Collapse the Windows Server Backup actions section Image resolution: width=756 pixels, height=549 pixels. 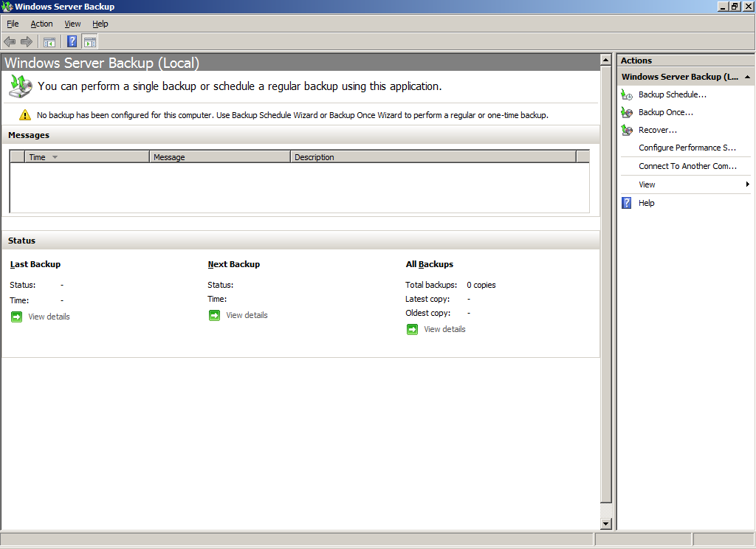[x=746, y=77]
